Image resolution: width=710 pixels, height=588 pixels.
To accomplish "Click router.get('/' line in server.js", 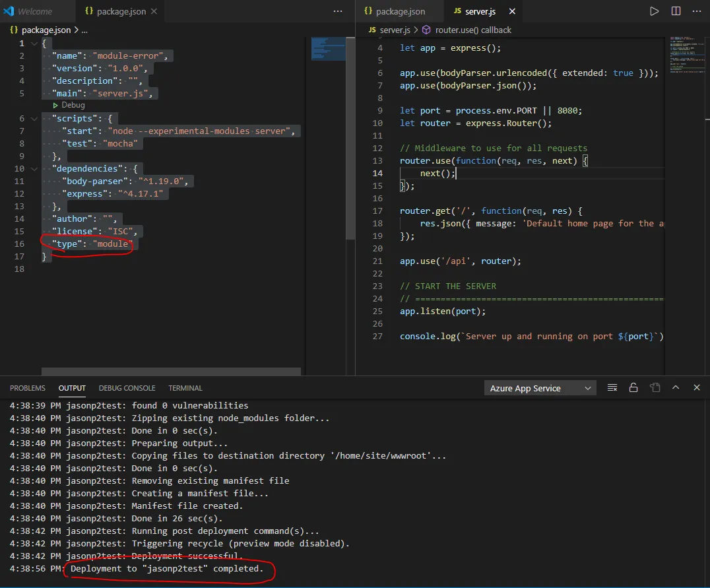I will pos(491,211).
